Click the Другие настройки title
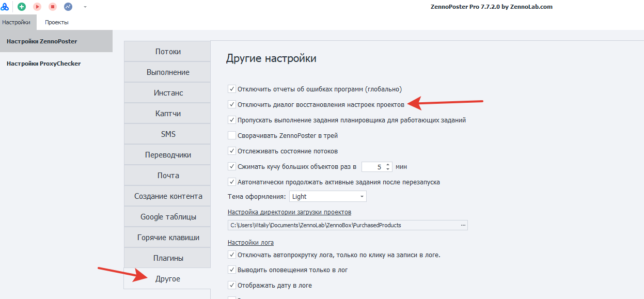Viewport: 644px width, 299px height. click(271, 58)
